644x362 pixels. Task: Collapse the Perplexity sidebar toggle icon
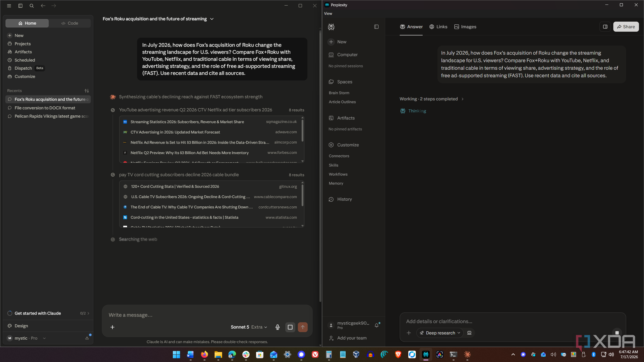point(376,27)
